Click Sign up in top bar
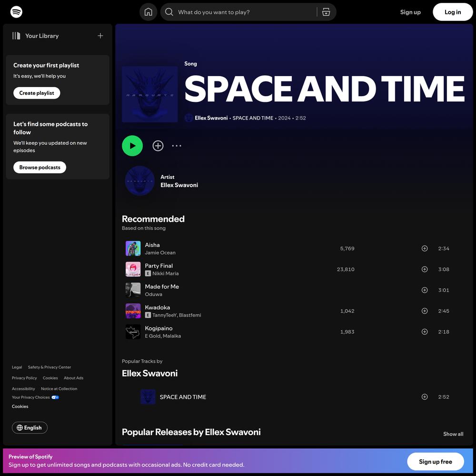The width and height of the screenshot is (476, 476). click(x=410, y=12)
